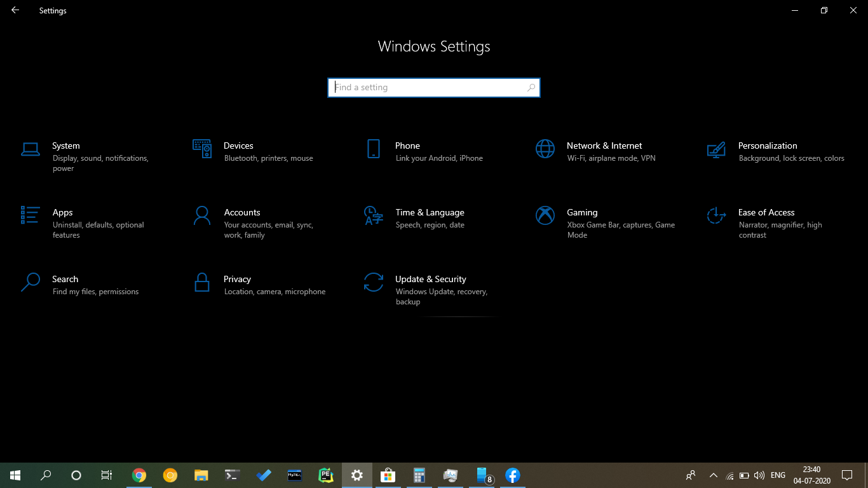Open Calculator from the taskbar
This screenshot has height=488, width=868.
[x=419, y=475]
